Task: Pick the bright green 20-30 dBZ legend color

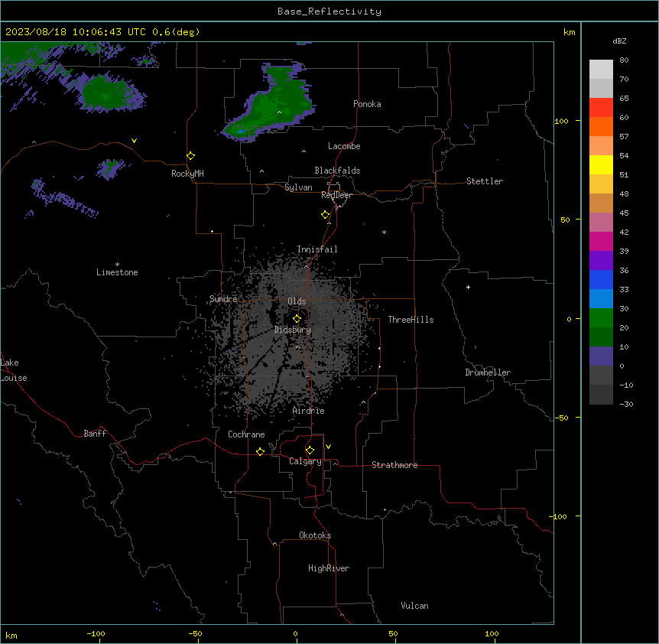Action: coord(601,318)
